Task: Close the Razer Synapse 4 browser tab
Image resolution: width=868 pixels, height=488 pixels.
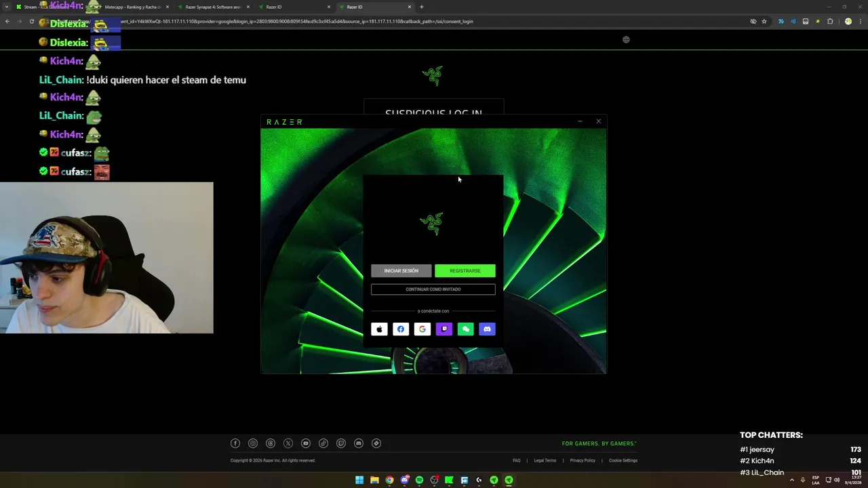Action: pyautogui.click(x=248, y=7)
